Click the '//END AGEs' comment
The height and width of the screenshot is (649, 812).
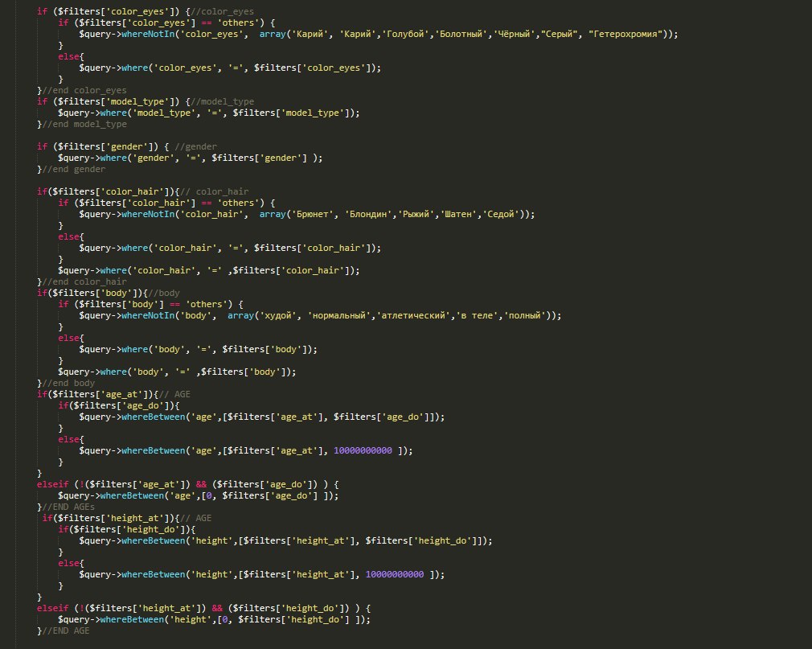point(68,507)
